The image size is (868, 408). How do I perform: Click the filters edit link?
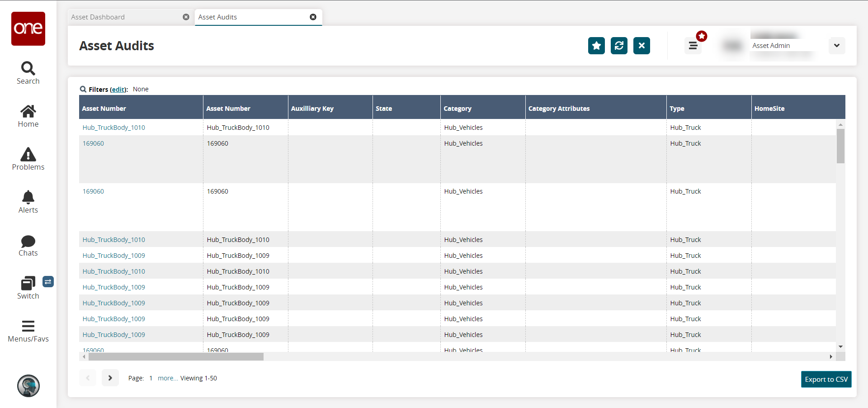coord(118,90)
